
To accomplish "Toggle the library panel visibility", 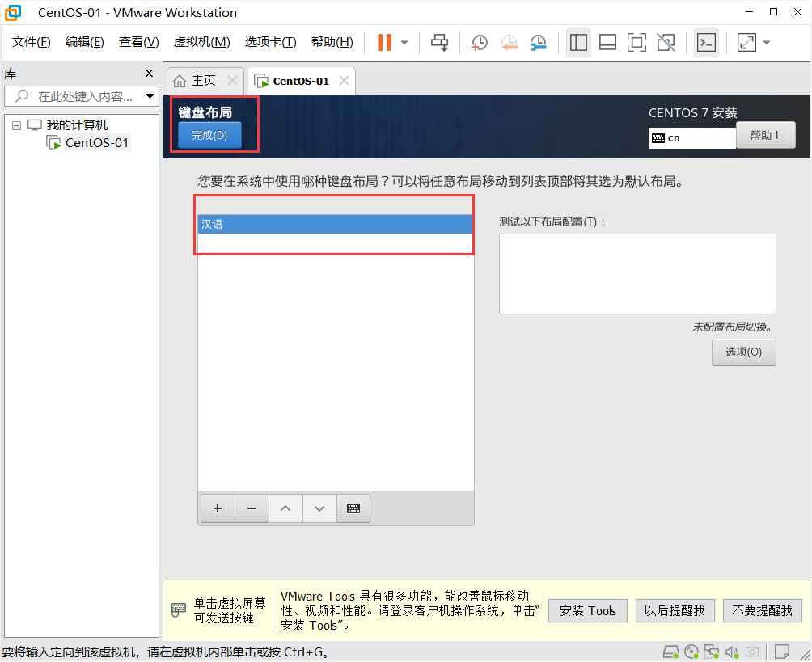I will click(578, 42).
